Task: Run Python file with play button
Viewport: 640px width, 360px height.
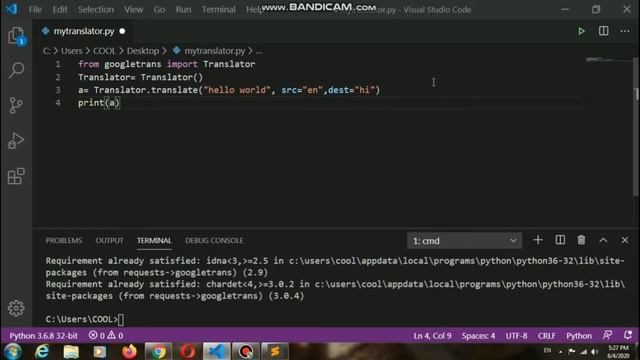Action: (x=581, y=31)
